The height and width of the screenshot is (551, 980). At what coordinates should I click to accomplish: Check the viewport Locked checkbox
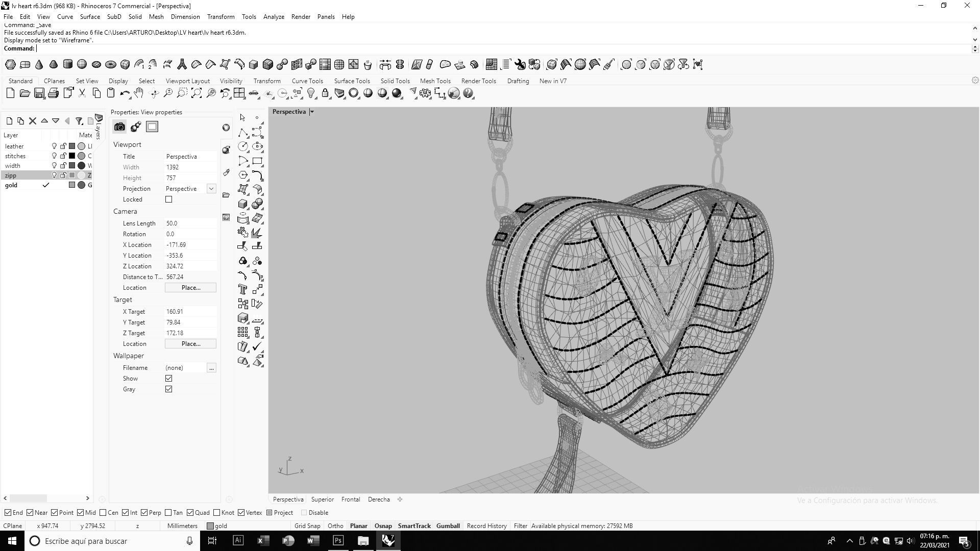[x=168, y=199]
